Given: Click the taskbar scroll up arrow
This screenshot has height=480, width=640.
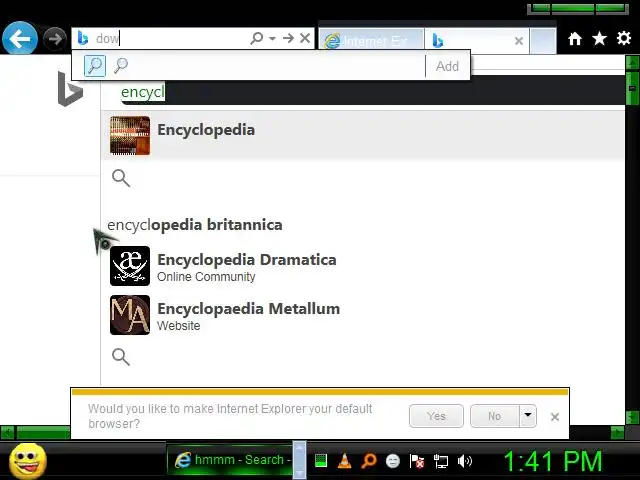Looking at the screenshot, I should click(299, 449).
